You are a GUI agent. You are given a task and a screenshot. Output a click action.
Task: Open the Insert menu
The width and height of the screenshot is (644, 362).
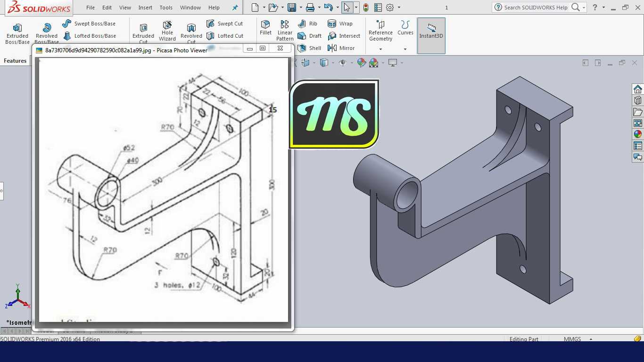(145, 8)
